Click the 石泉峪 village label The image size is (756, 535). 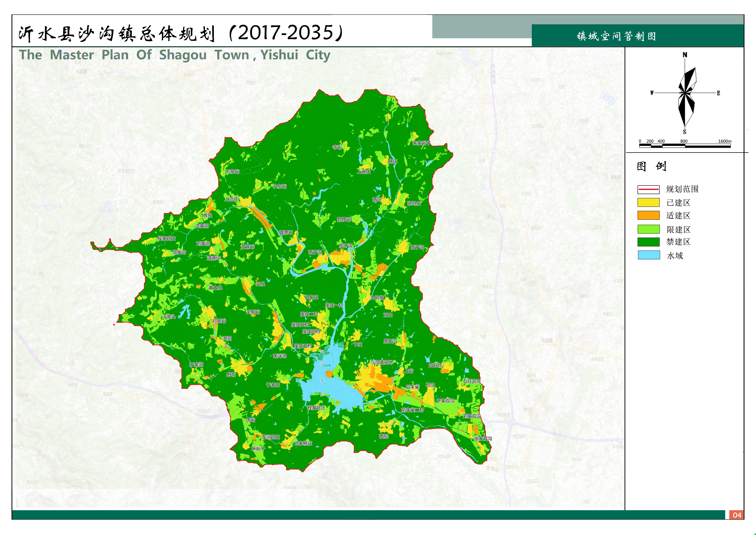coord(232,172)
